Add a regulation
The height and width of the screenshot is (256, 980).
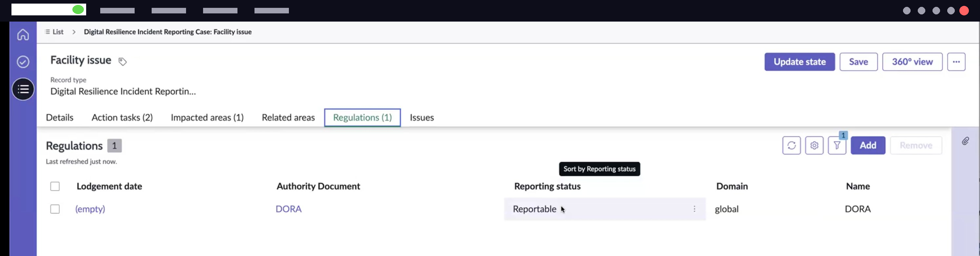point(868,145)
